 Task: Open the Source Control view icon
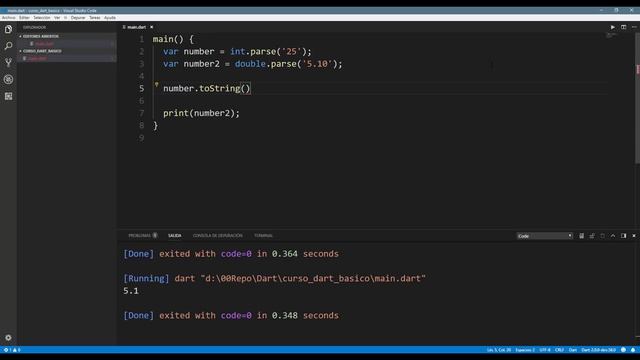tap(8, 62)
